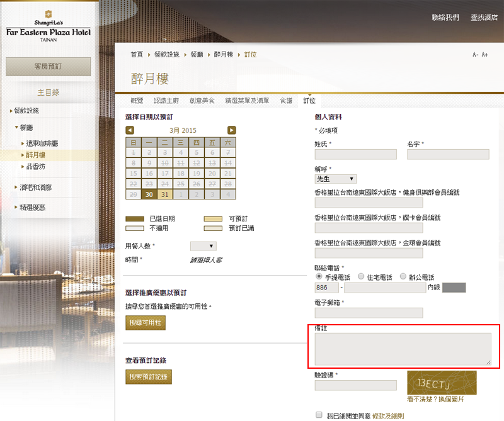Click the 備註 remarks text area
504x421 pixels.
pyautogui.click(x=403, y=349)
